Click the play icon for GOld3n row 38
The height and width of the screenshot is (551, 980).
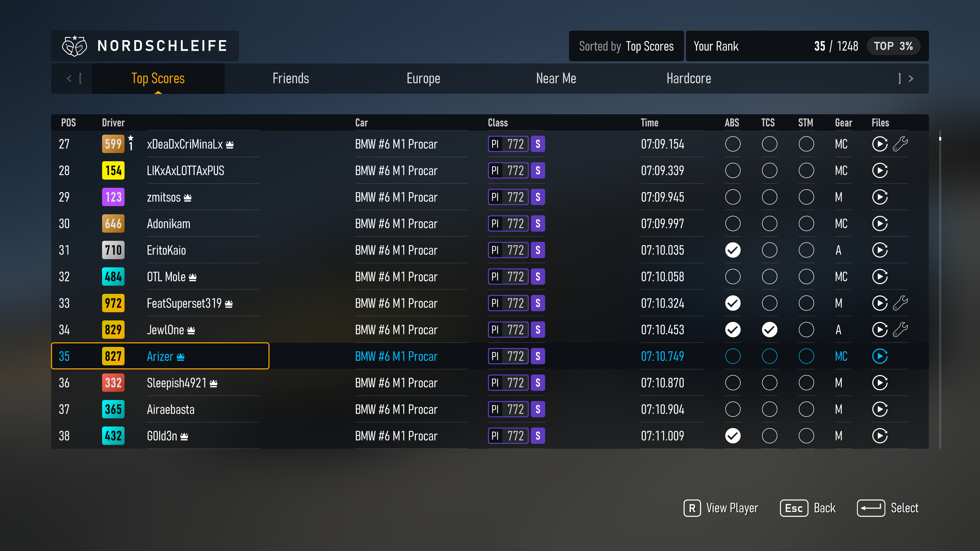[x=880, y=436]
